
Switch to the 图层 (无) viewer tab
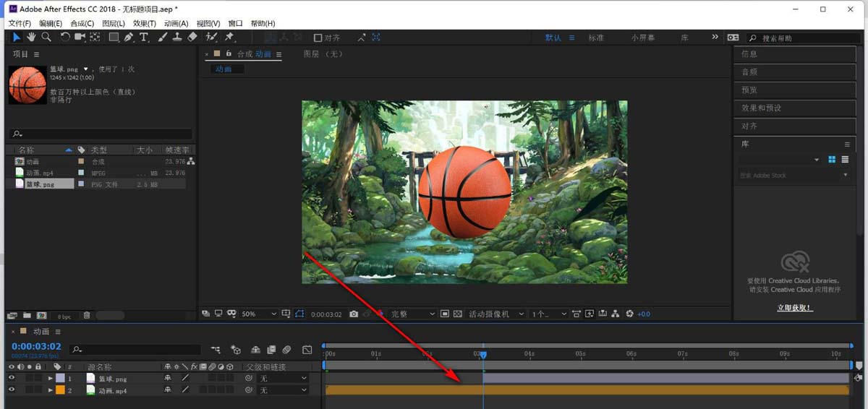[323, 53]
